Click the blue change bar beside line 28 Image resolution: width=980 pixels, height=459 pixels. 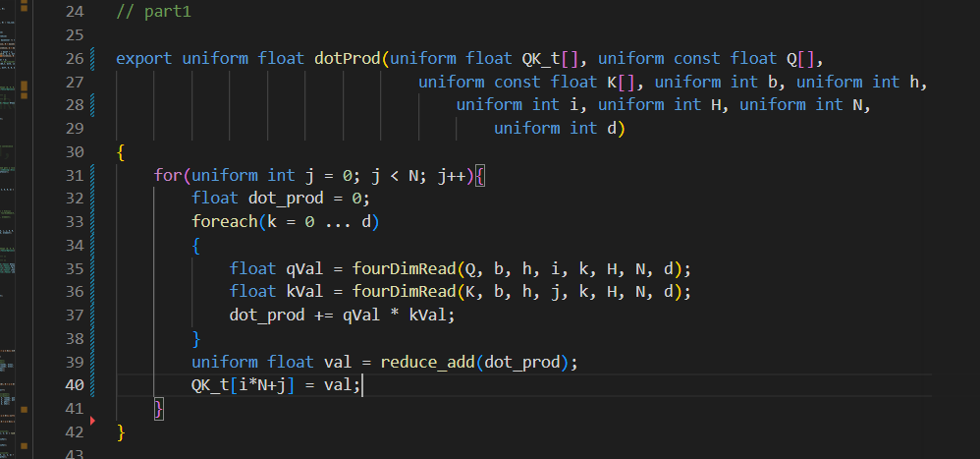(x=92, y=104)
